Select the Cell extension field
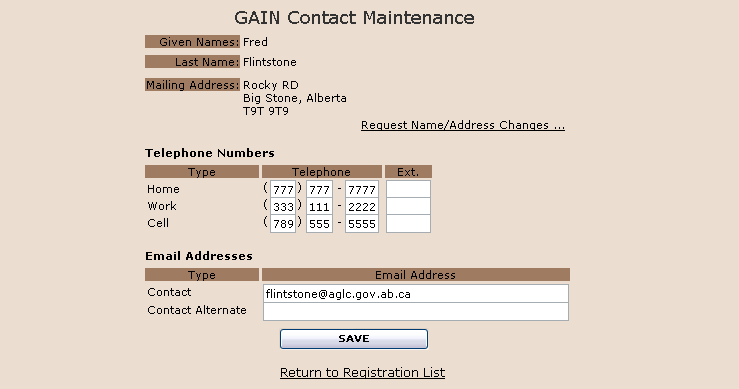 [408, 223]
